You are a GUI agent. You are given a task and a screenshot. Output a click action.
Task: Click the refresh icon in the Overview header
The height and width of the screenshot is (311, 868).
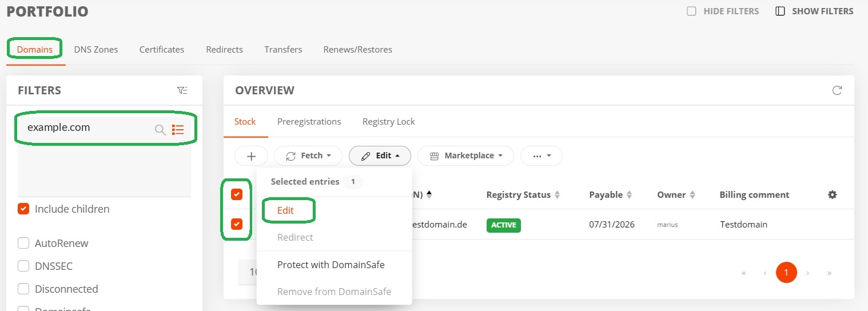pos(837,90)
